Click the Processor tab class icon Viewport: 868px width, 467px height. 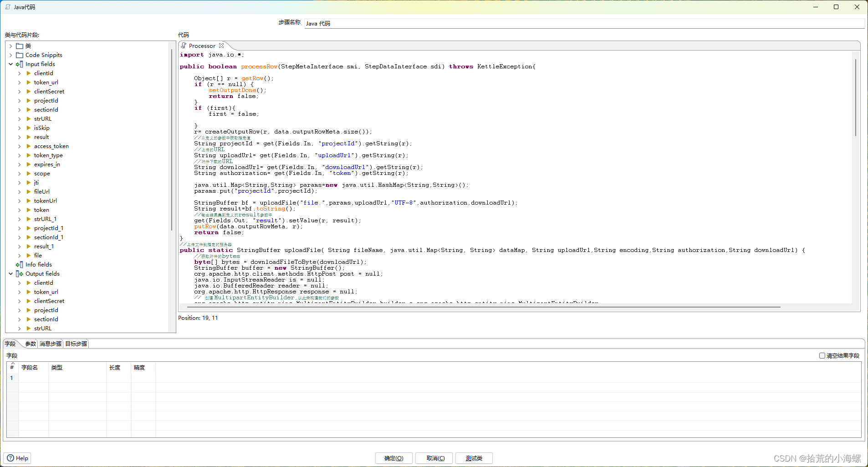pos(184,46)
